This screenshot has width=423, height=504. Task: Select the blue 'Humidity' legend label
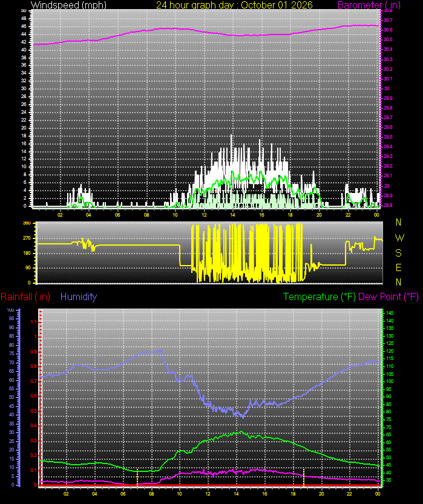[x=79, y=296]
